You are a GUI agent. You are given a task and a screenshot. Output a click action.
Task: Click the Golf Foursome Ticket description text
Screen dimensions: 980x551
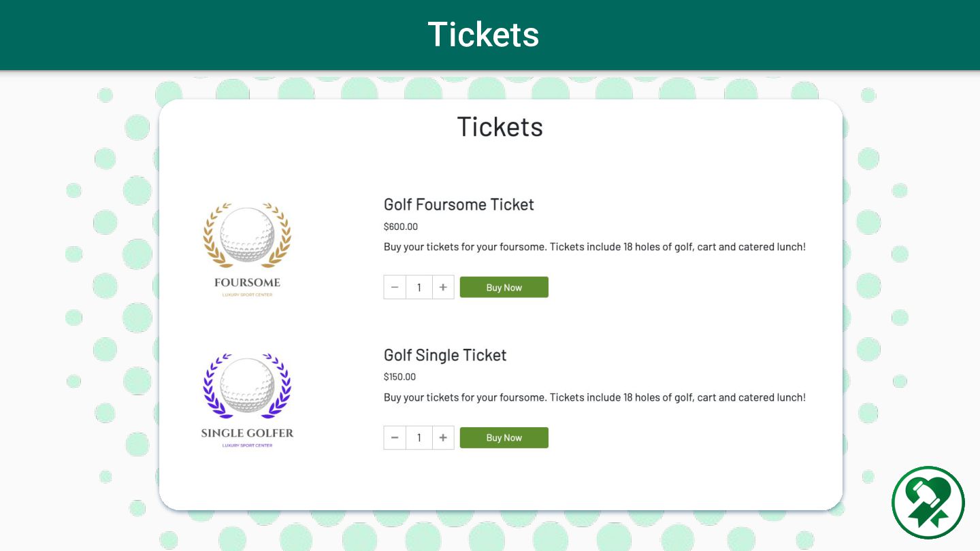tap(594, 247)
